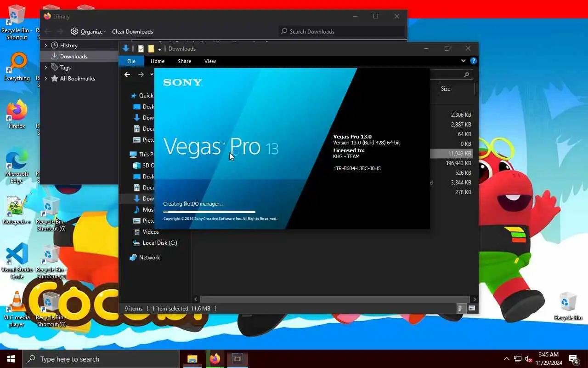Viewport: 588px width, 368px height.
Task: Open the Share ribbon tab
Action: 184,61
